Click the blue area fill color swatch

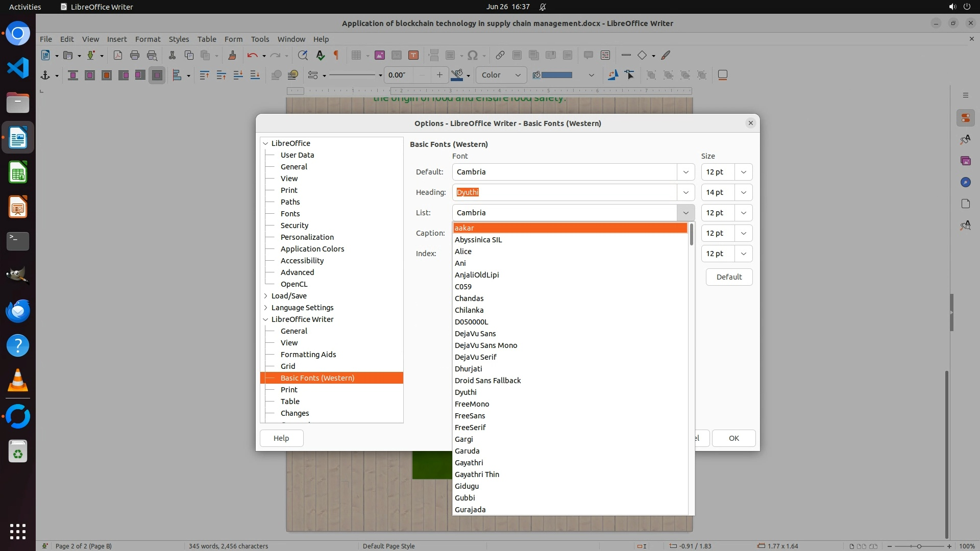pos(556,75)
